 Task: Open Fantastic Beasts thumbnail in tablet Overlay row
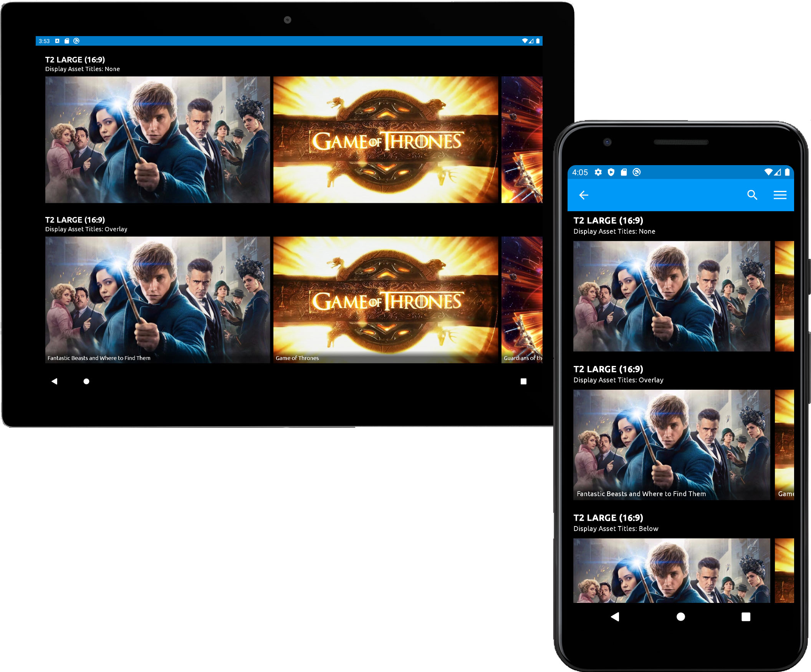click(x=157, y=300)
